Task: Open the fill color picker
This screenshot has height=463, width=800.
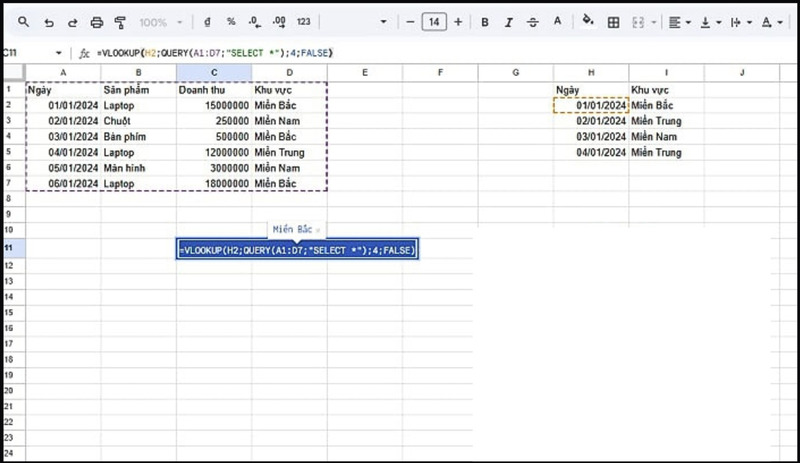Action: click(588, 21)
